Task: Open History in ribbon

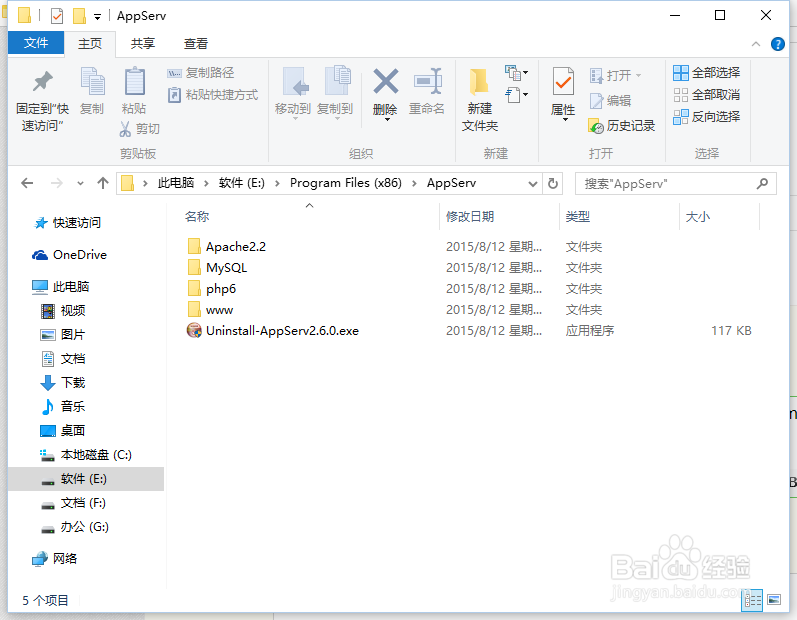Action: click(x=622, y=126)
